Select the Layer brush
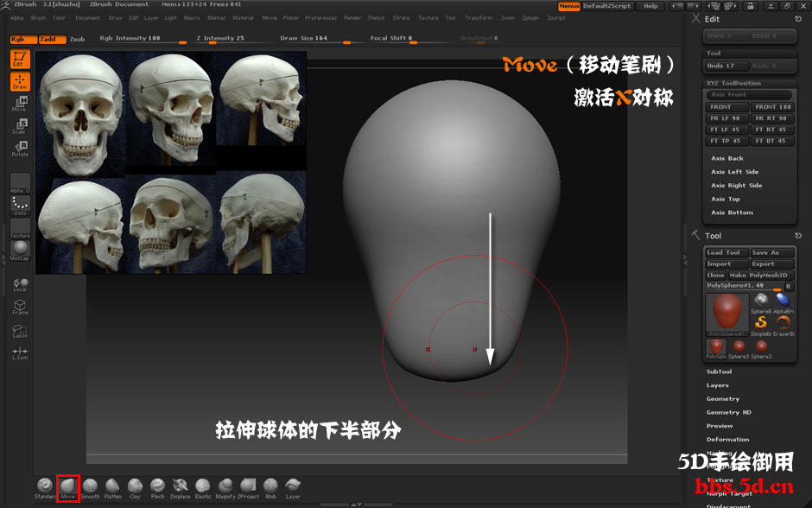Screen dimensions: 812x508 (293, 488)
